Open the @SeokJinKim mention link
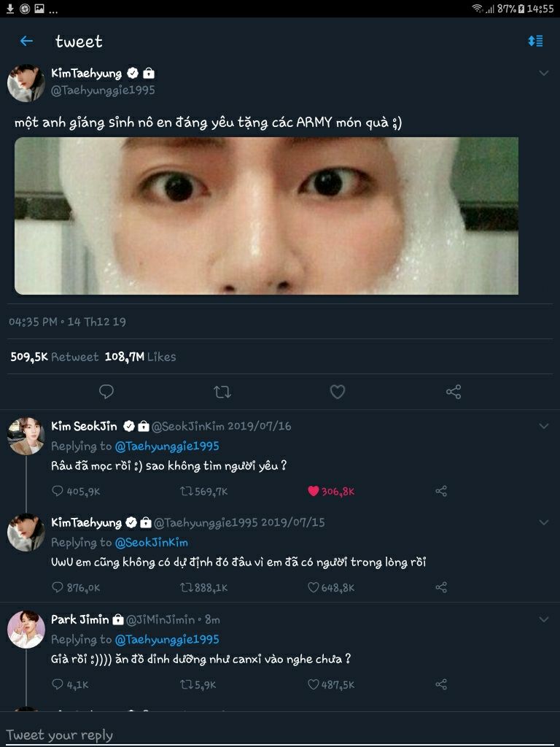The height and width of the screenshot is (747, 560). click(151, 543)
